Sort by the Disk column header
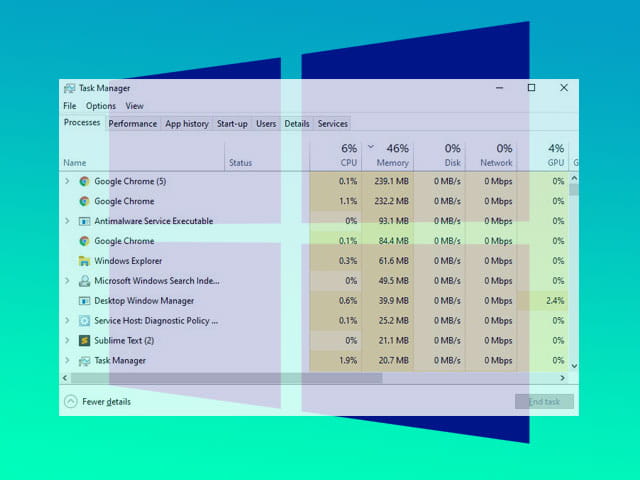This screenshot has width=640, height=480. pos(439,156)
